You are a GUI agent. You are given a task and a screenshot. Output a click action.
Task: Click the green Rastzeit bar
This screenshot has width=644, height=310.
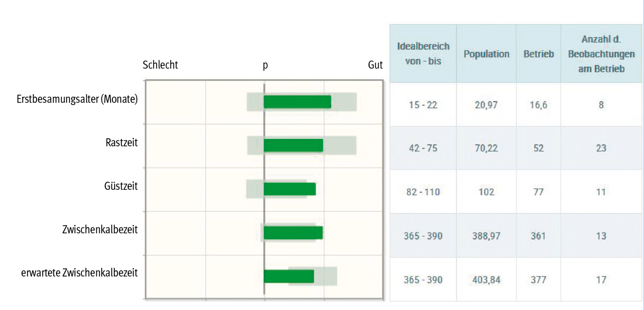coord(293,146)
